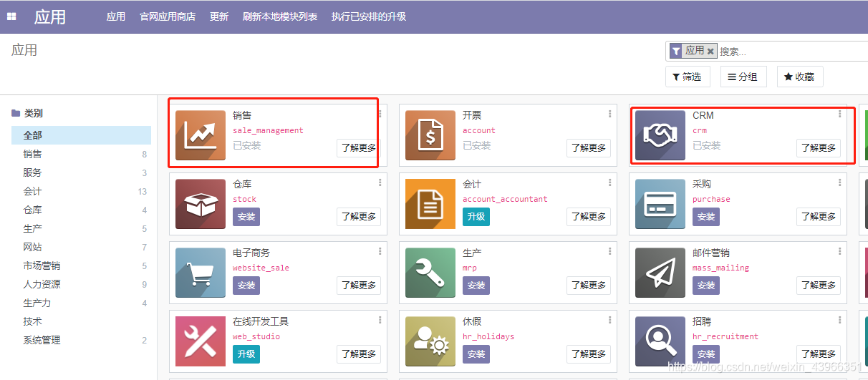Click the 开票 invoicing app icon
Viewport: 868px width, 380px height.
pos(430,135)
